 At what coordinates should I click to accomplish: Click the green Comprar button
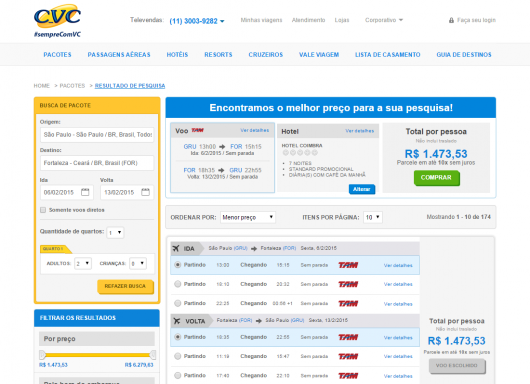(436, 178)
